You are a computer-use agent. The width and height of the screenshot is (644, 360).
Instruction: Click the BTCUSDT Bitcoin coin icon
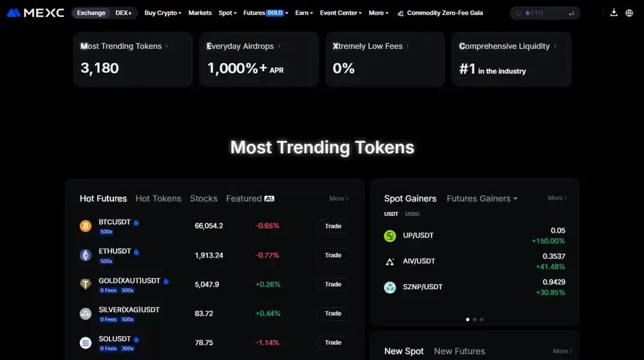click(x=86, y=226)
